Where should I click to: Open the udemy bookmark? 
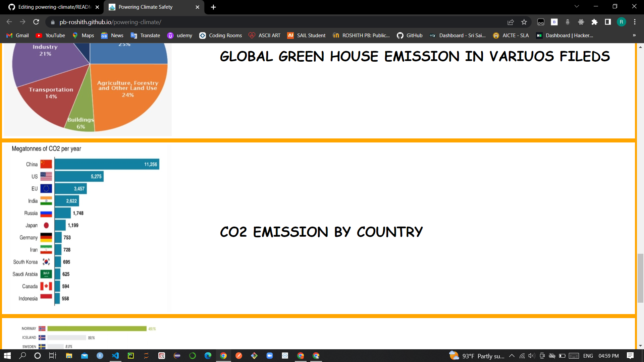(180, 35)
